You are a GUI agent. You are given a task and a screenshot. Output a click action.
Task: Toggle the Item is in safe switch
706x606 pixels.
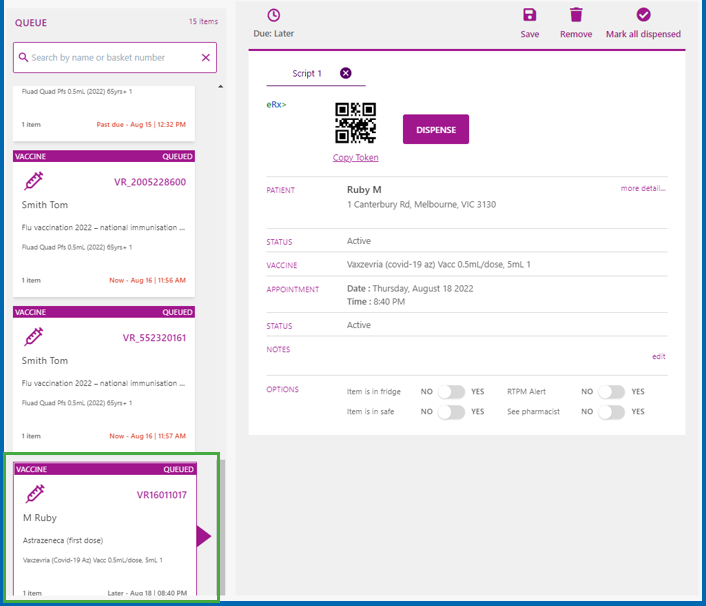451,412
